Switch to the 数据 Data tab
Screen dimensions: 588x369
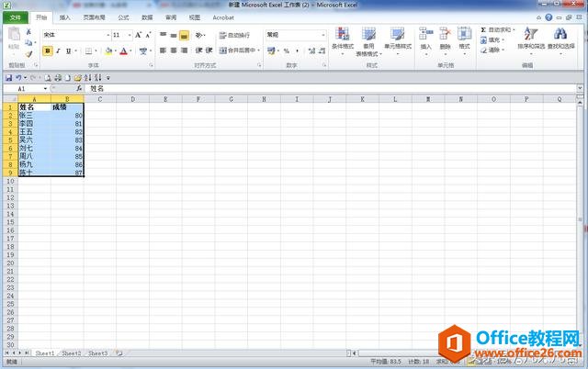tap(147, 17)
